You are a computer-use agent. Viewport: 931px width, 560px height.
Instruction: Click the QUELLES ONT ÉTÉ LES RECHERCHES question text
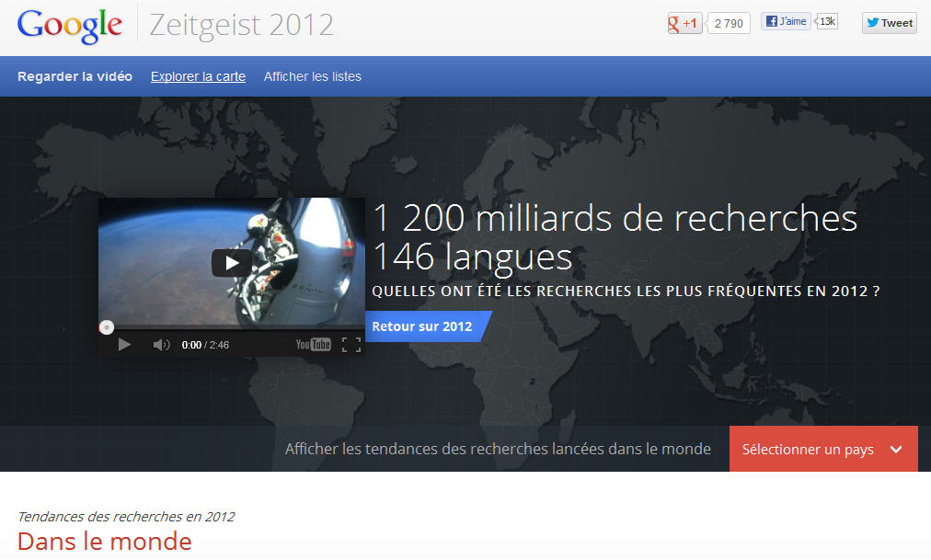(x=626, y=291)
